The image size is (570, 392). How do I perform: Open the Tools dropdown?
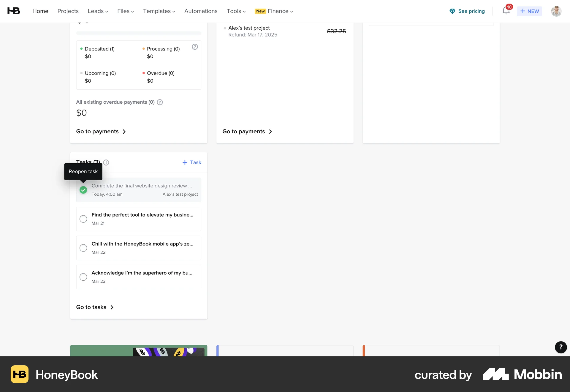click(236, 11)
